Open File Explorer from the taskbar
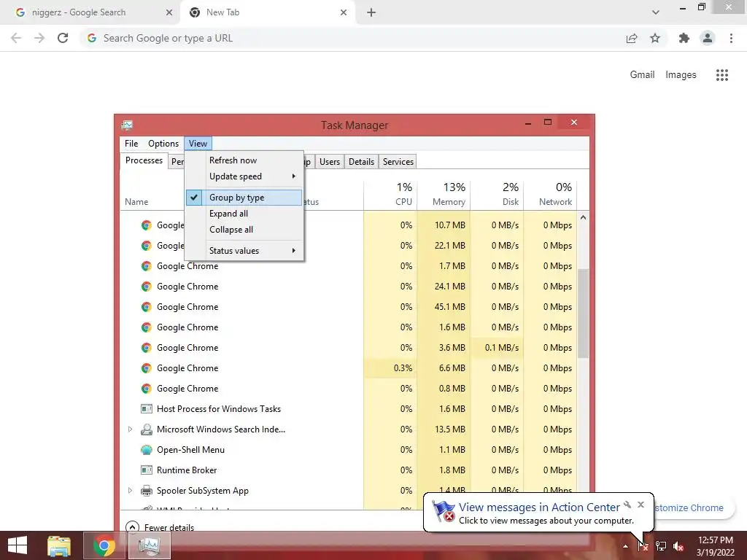The height and width of the screenshot is (560, 747). 59,545
